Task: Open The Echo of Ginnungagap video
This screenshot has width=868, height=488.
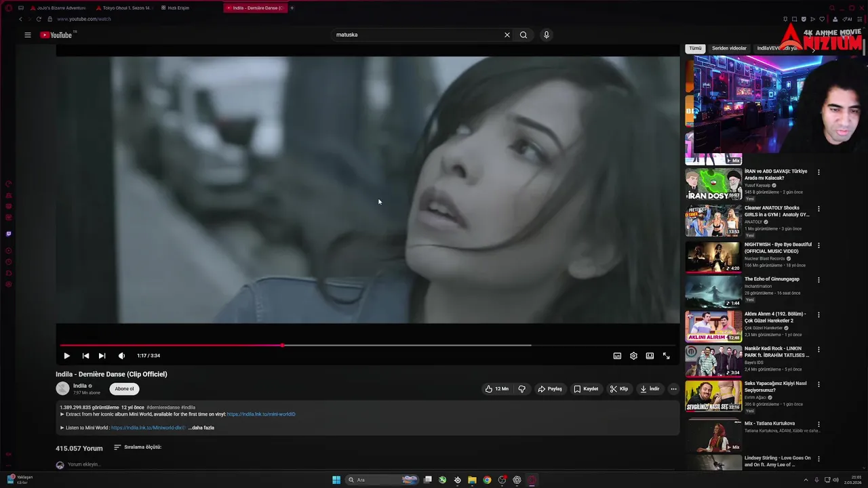Action: [772, 279]
